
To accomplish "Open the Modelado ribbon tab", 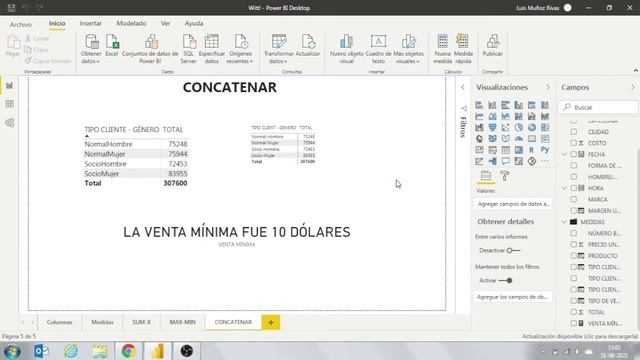I will point(131,24).
